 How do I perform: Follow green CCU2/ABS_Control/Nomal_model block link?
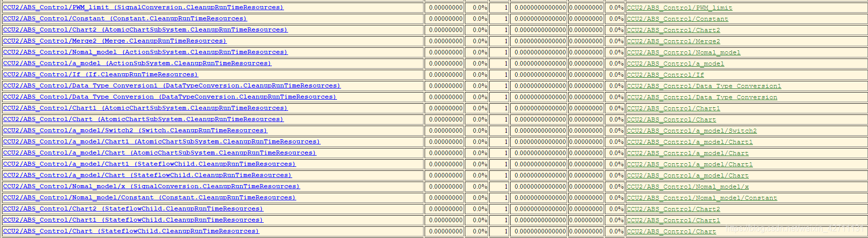point(684,53)
